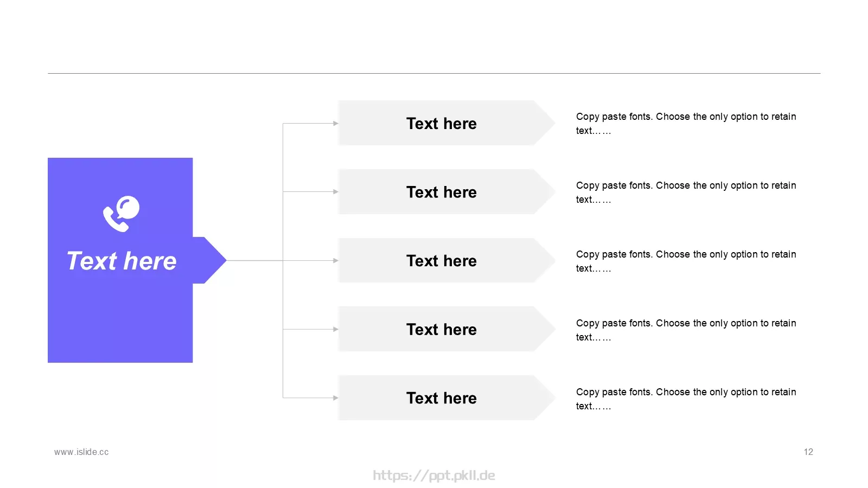
Task: Select first 'Copy paste fonts' description text
Action: click(x=686, y=124)
